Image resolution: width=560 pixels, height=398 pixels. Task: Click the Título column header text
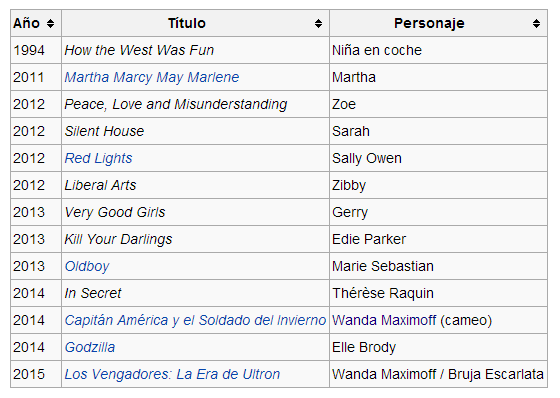(x=187, y=23)
